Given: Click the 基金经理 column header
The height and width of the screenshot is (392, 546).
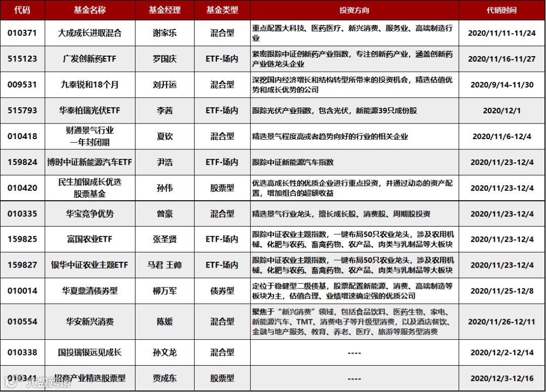Looking at the screenshot, I should coord(165,10).
